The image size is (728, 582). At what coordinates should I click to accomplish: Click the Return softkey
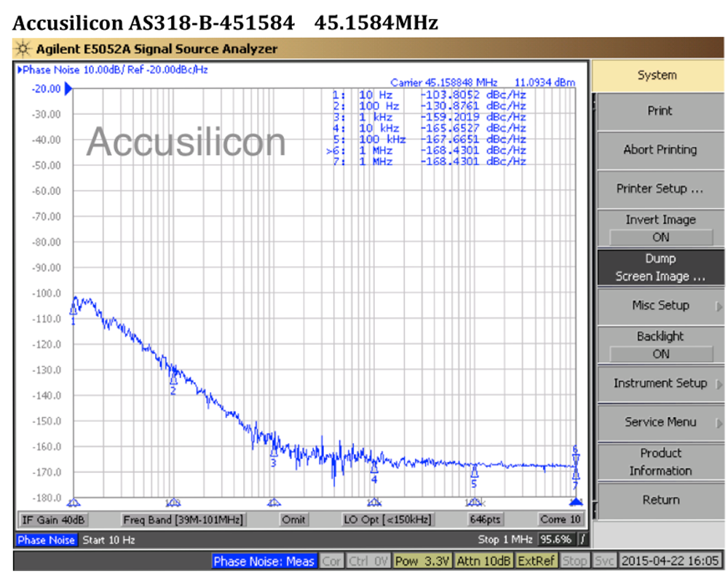tap(660, 501)
